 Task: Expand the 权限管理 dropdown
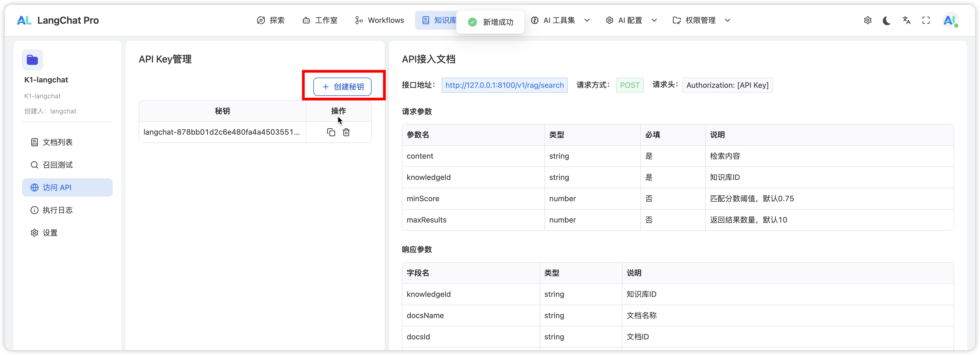(x=701, y=20)
